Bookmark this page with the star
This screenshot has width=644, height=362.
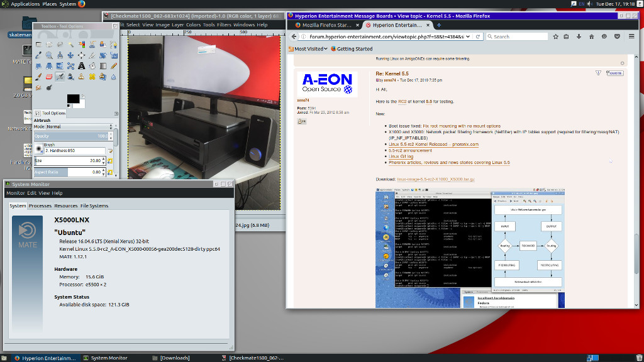coord(556,36)
